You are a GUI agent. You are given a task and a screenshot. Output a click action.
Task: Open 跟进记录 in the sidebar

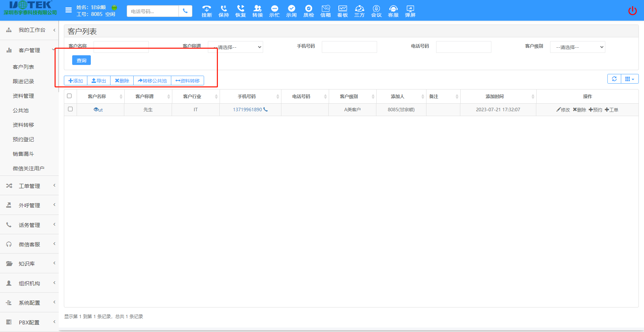23,82
